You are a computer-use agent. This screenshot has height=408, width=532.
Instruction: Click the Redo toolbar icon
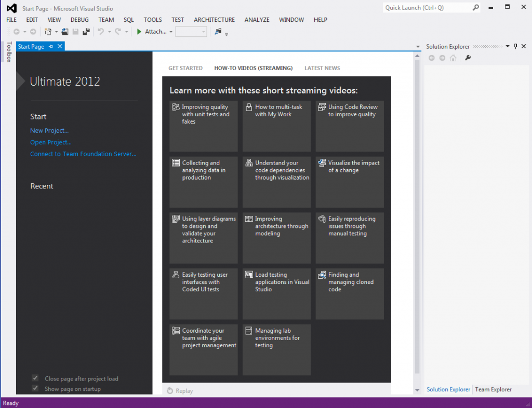[x=118, y=32]
